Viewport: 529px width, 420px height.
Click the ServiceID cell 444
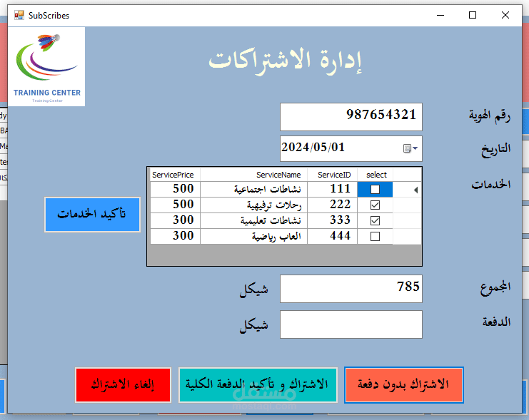click(x=332, y=236)
